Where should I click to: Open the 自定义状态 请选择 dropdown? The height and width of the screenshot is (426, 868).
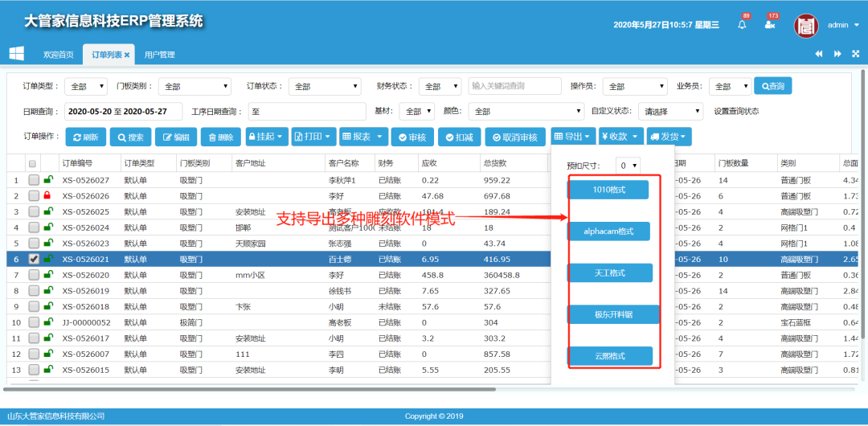click(673, 112)
